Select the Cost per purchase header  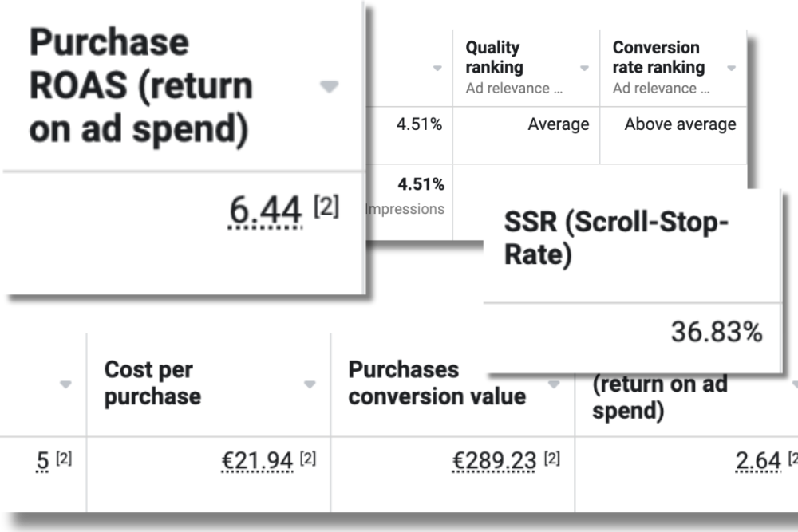point(152,383)
